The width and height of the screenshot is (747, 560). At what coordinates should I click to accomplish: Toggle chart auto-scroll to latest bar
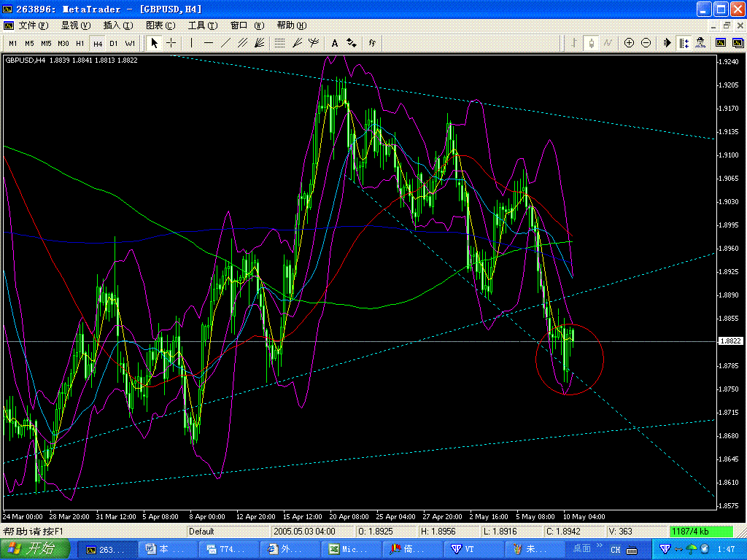point(667,43)
